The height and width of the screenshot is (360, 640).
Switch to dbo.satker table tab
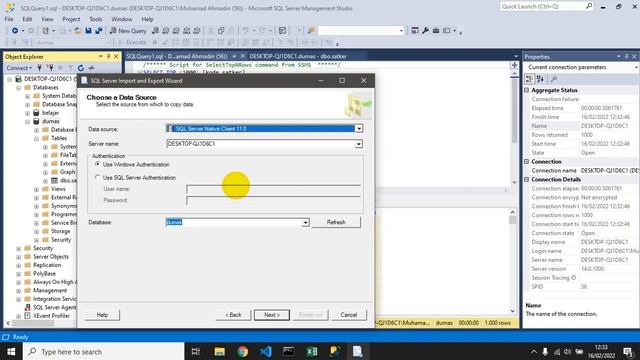pyautogui.click(x=298, y=56)
